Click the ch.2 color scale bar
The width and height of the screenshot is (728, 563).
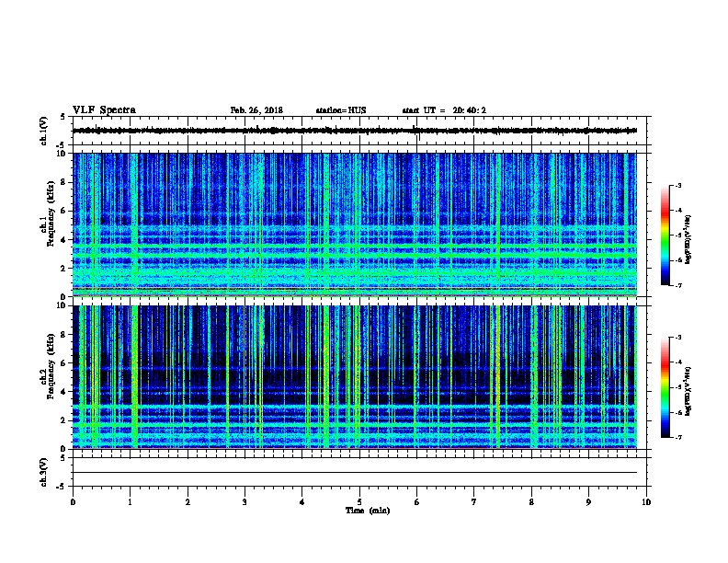665,387
